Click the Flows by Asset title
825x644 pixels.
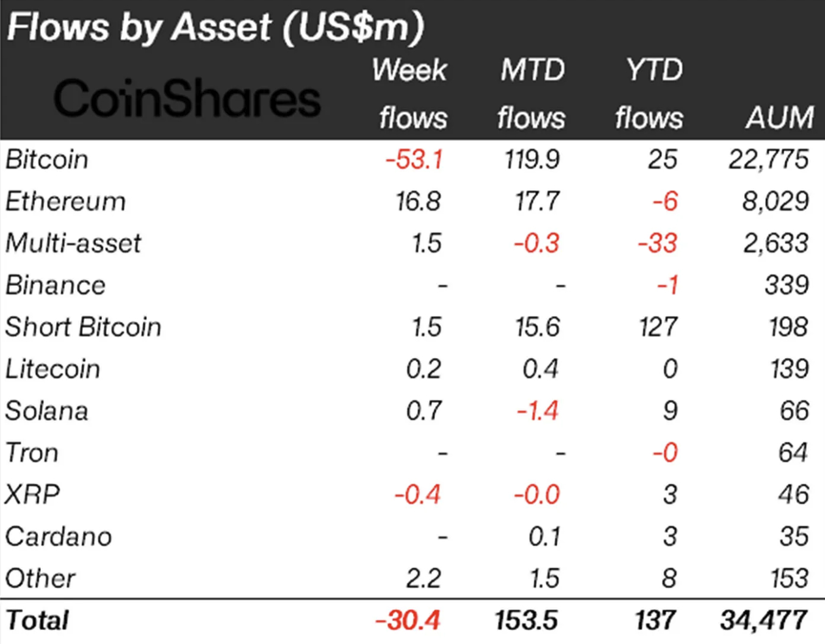click(215, 27)
